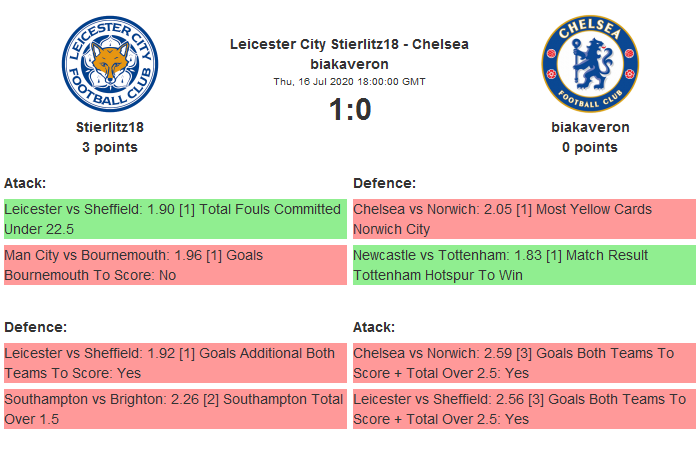Click the right Defence section heading
Image resolution: width=700 pixels, height=460 pixels.
click(385, 183)
